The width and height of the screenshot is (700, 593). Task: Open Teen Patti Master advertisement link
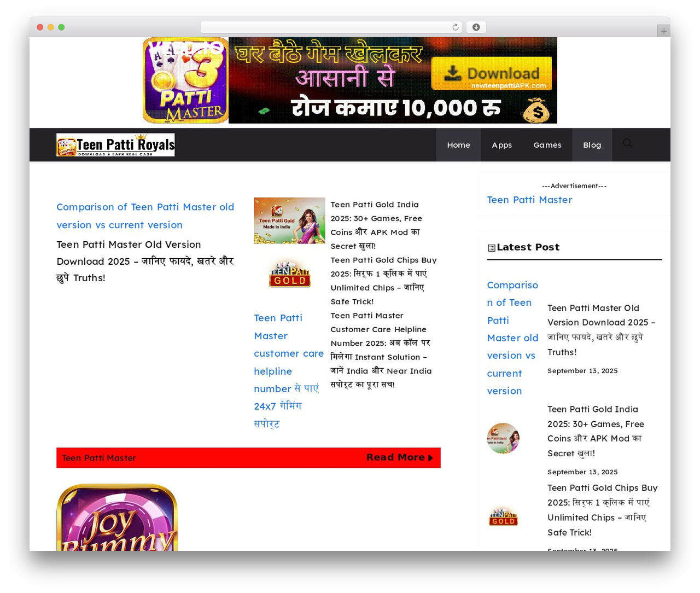point(529,200)
